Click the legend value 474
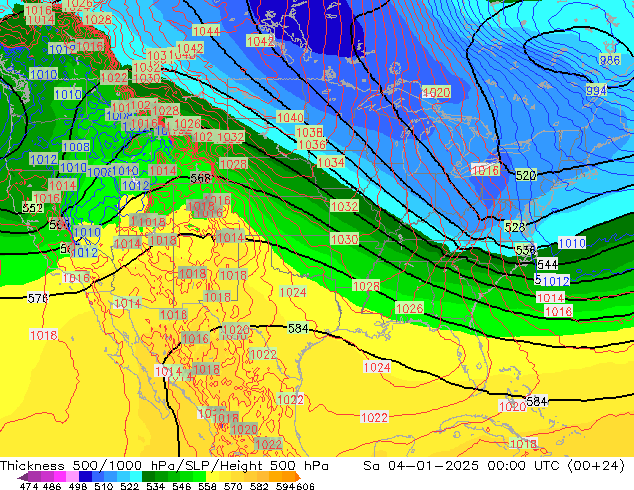Image resolution: width=634 pixels, height=490 pixels. pos(29,486)
